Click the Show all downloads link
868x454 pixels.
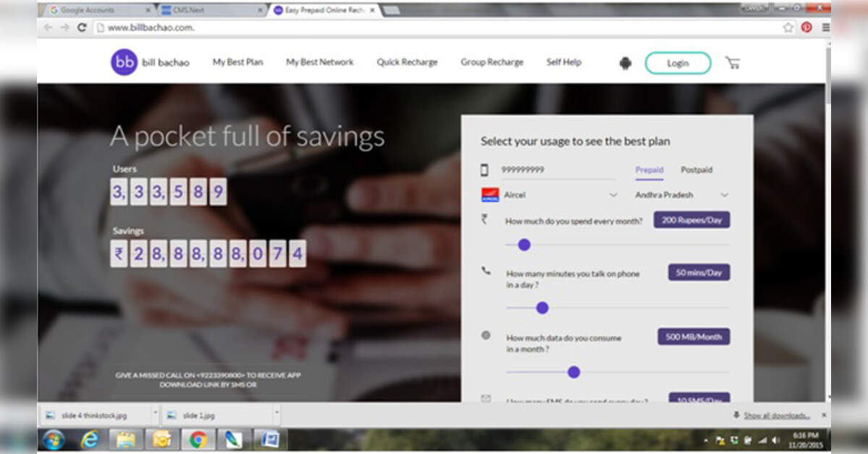(x=776, y=416)
